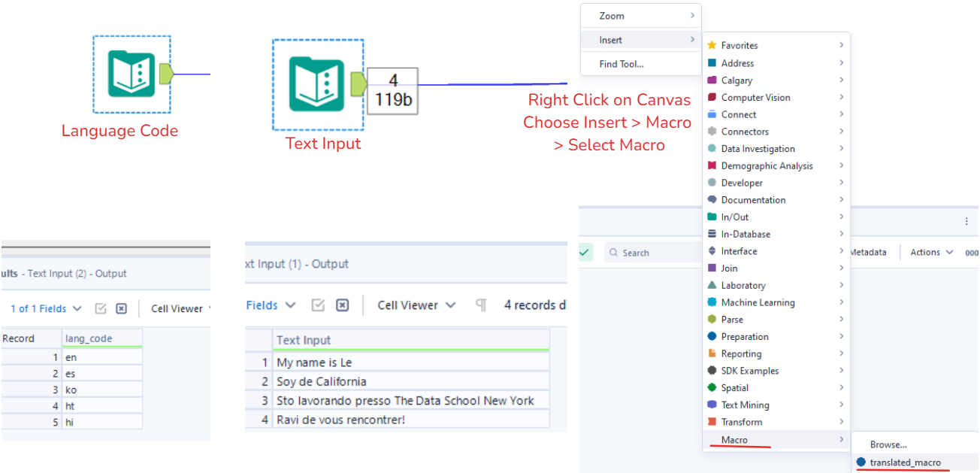The height and width of the screenshot is (473, 980).
Task: Click the deselect-all X box beside '1 of 1 Fields'
Action: coord(122,309)
